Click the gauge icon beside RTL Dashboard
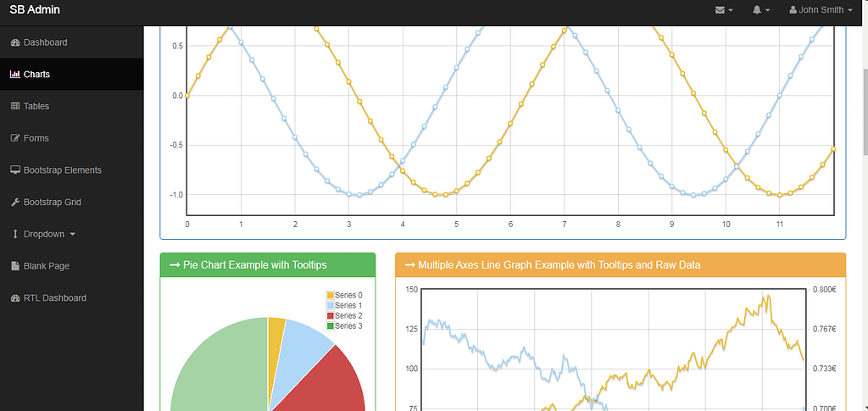 [x=15, y=298]
